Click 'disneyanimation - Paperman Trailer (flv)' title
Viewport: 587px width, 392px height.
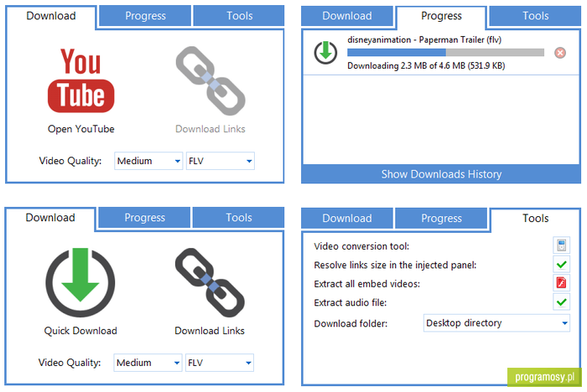[x=424, y=39]
